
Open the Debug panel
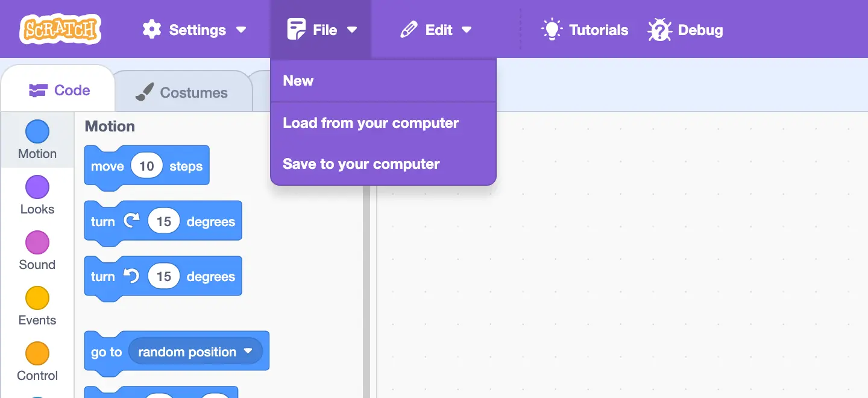pyautogui.click(x=685, y=30)
